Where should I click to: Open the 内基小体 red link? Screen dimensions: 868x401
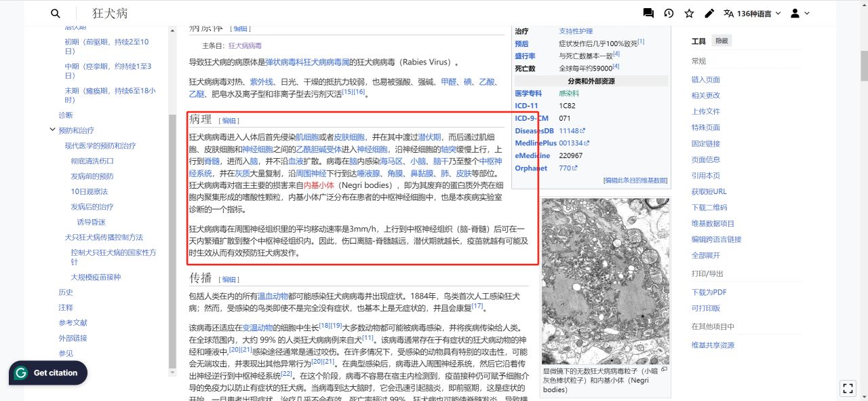click(x=319, y=185)
